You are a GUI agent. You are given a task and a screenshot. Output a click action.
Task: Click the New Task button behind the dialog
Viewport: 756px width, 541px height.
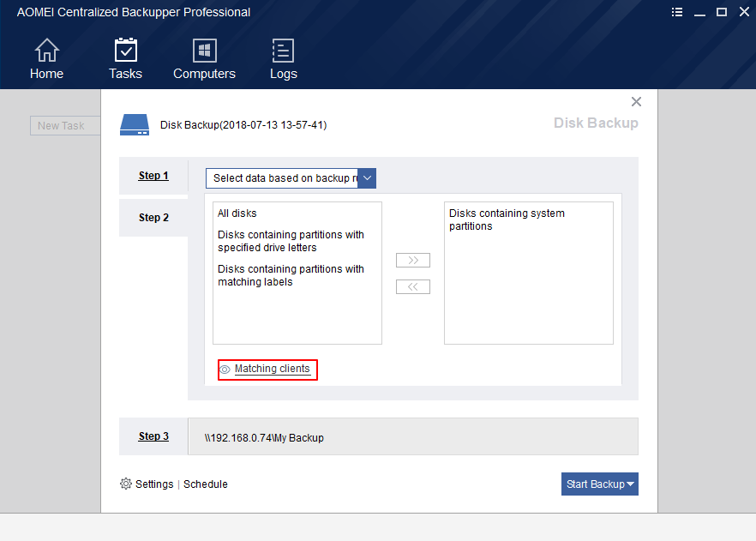pos(65,126)
